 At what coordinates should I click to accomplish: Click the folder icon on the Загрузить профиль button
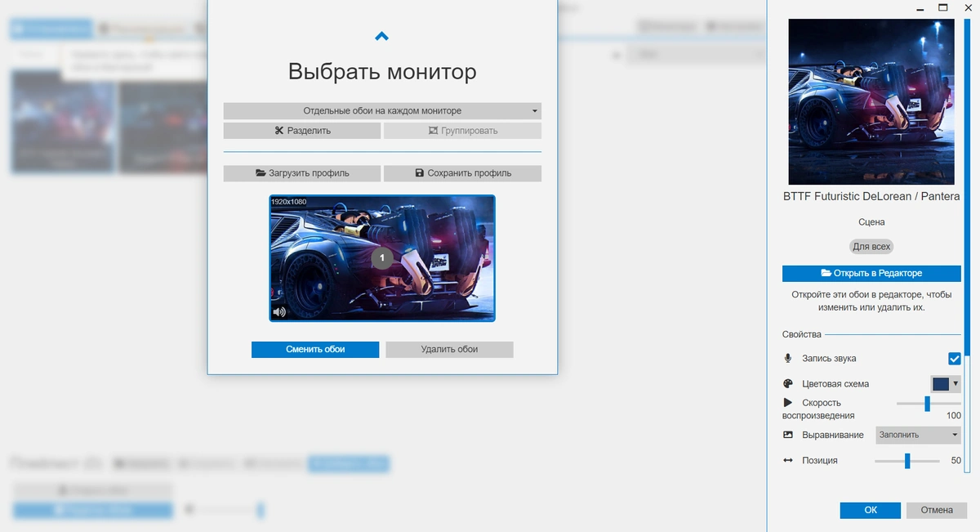point(261,173)
